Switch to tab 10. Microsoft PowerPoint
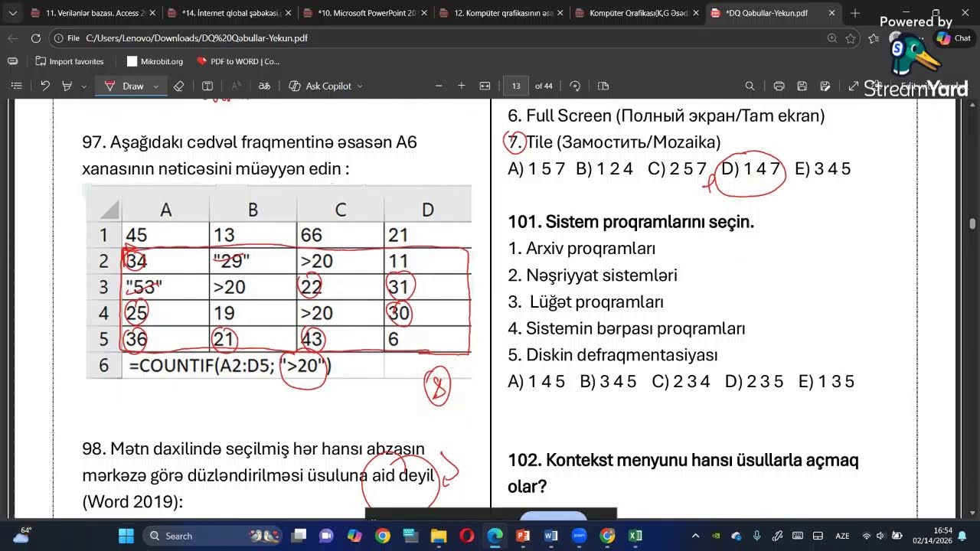The width and height of the screenshot is (980, 551). click(364, 13)
